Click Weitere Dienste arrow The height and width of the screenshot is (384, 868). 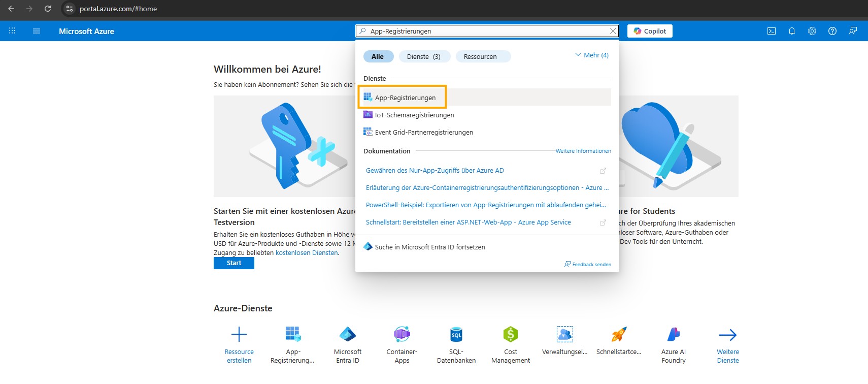pos(728,335)
